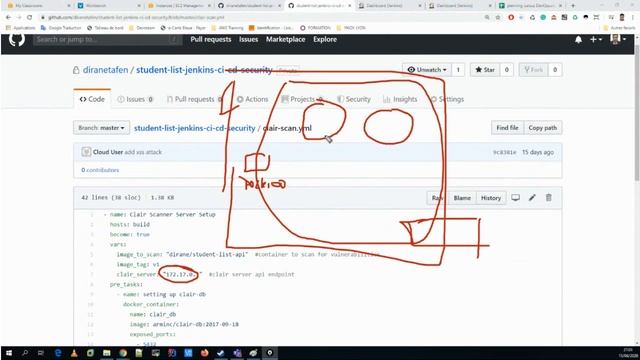Click the browser back arrow

(x=8, y=18)
